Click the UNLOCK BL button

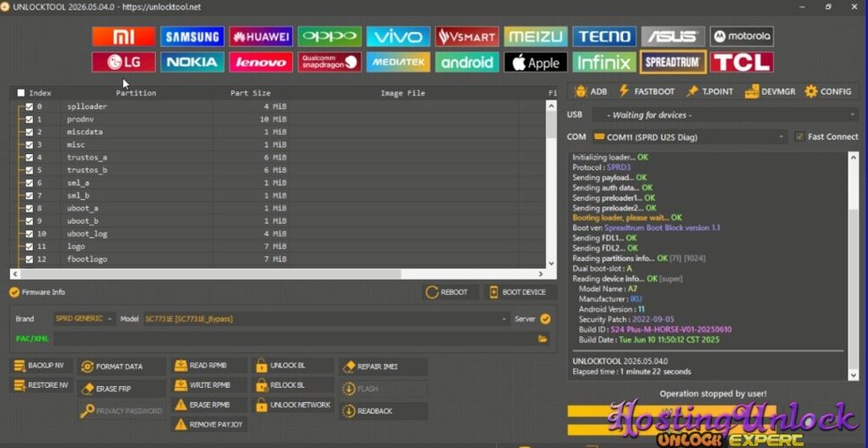click(293, 366)
